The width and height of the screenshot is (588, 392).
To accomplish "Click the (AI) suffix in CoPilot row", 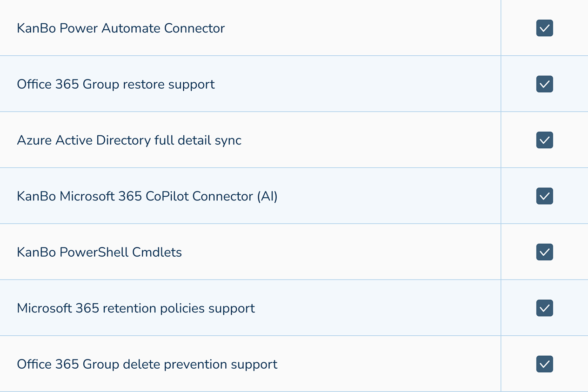I will pos(267,196).
